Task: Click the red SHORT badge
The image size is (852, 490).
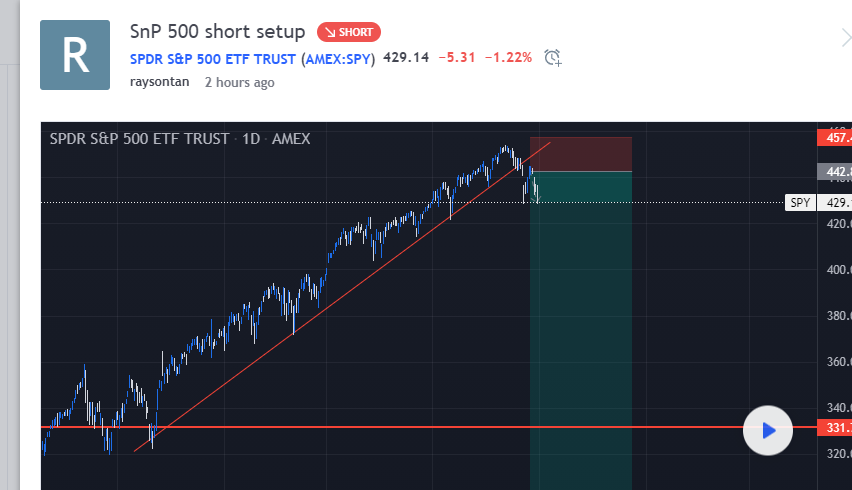Action: point(349,32)
